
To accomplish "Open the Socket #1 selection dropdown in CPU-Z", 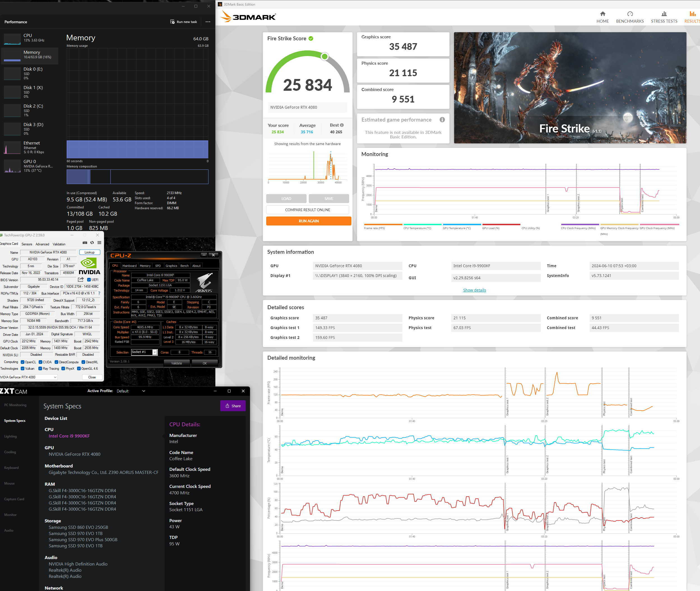I will pos(144,352).
